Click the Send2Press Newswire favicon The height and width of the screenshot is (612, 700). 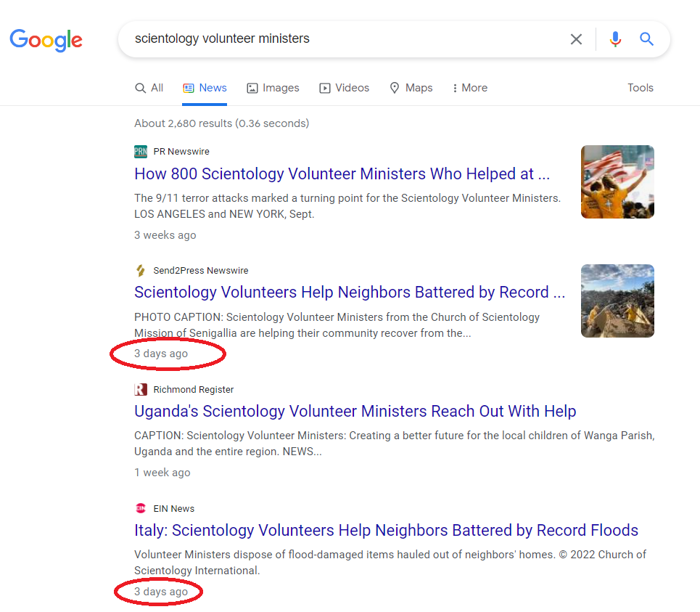coord(141,270)
